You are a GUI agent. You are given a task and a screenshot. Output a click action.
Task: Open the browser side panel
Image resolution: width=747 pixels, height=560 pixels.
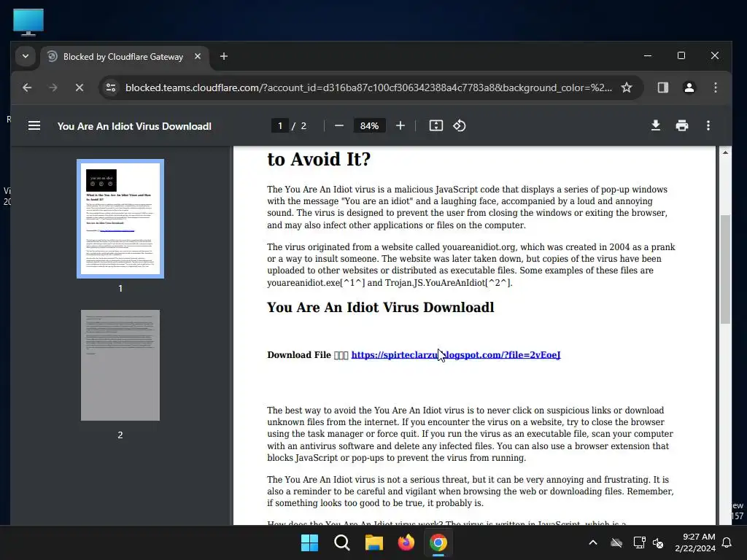click(x=662, y=87)
